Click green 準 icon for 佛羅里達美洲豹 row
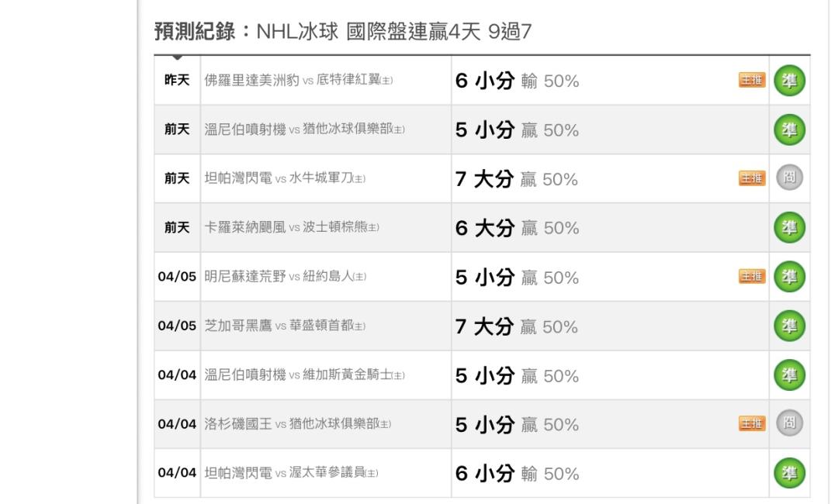The width and height of the screenshot is (838, 504). click(x=789, y=81)
